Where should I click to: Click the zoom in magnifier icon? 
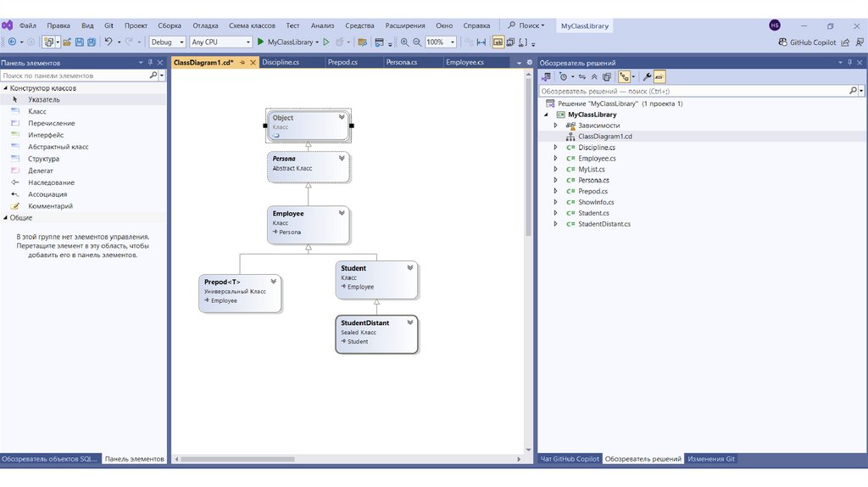click(404, 42)
